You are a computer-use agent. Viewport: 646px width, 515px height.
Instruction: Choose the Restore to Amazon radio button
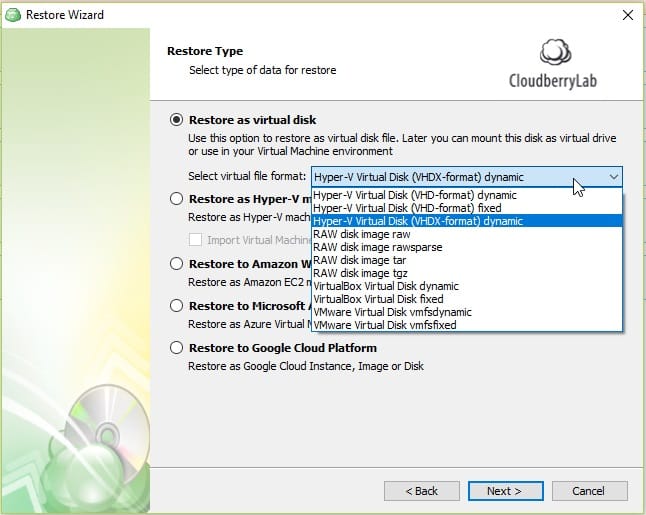[x=176, y=264]
